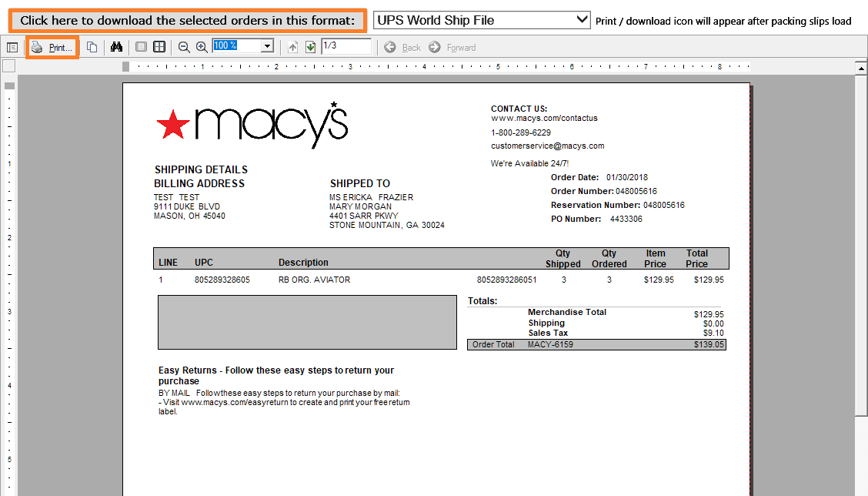Click phone number 1-800-289-6229
The width and height of the screenshot is (868, 496).
521,132
